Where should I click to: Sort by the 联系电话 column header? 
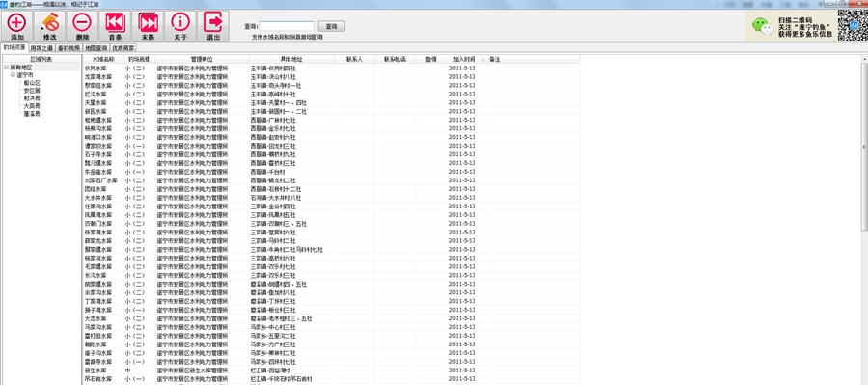pos(394,59)
